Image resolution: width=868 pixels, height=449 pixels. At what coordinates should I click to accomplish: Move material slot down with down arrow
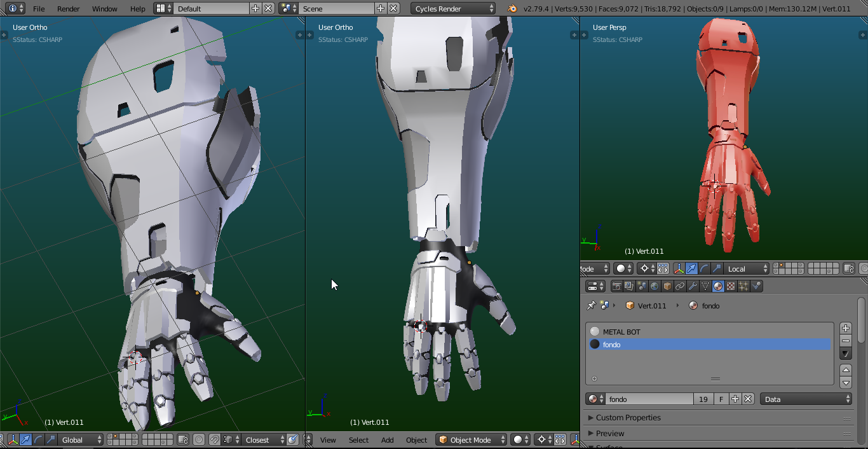click(x=846, y=383)
